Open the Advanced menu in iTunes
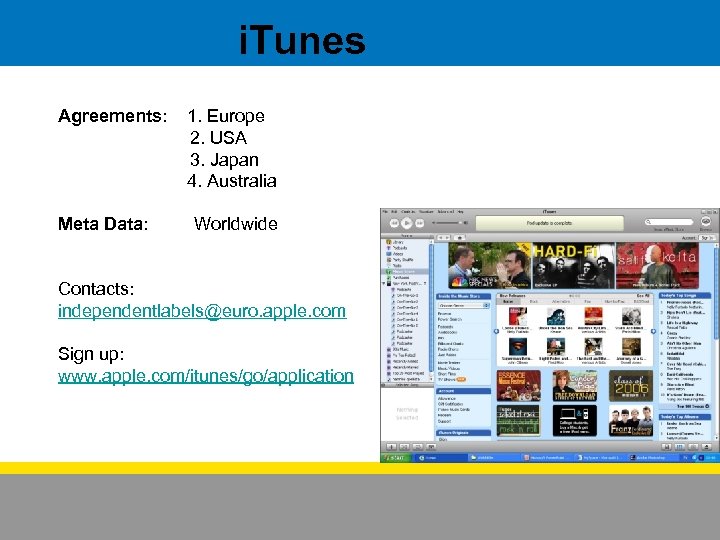The image size is (720, 540). pyautogui.click(x=445, y=212)
